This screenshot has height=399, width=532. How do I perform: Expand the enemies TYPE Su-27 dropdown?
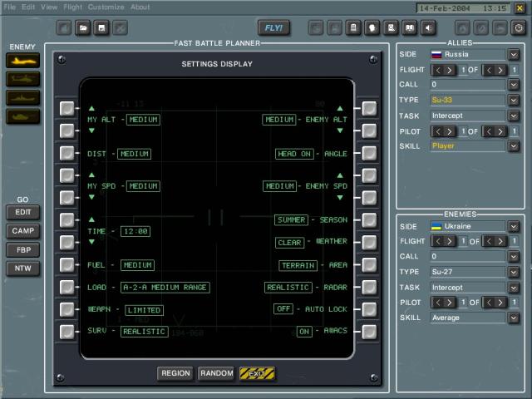[514, 272]
